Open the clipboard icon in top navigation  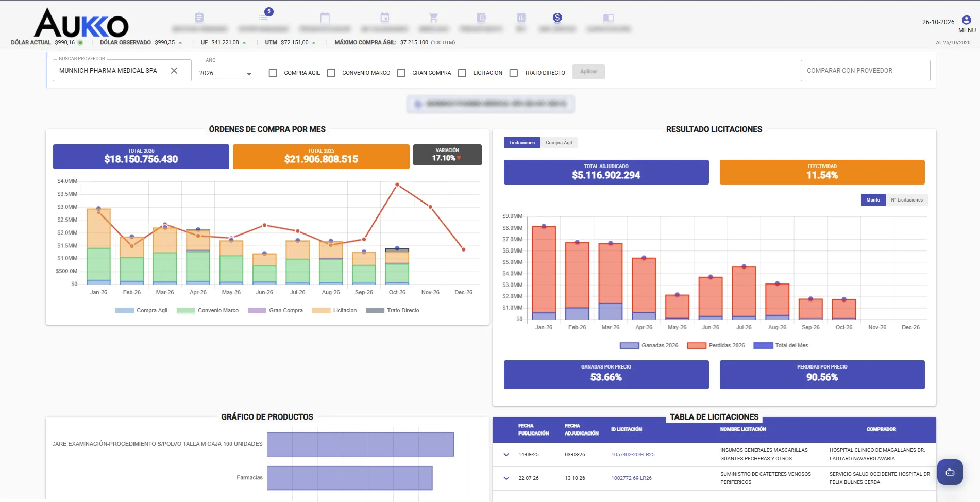[199, 18]
